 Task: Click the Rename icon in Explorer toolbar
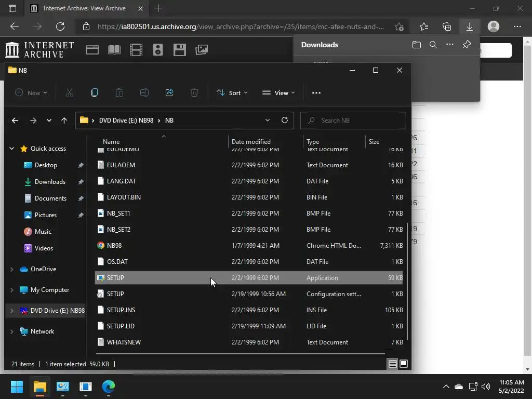(x=144, y=92)
